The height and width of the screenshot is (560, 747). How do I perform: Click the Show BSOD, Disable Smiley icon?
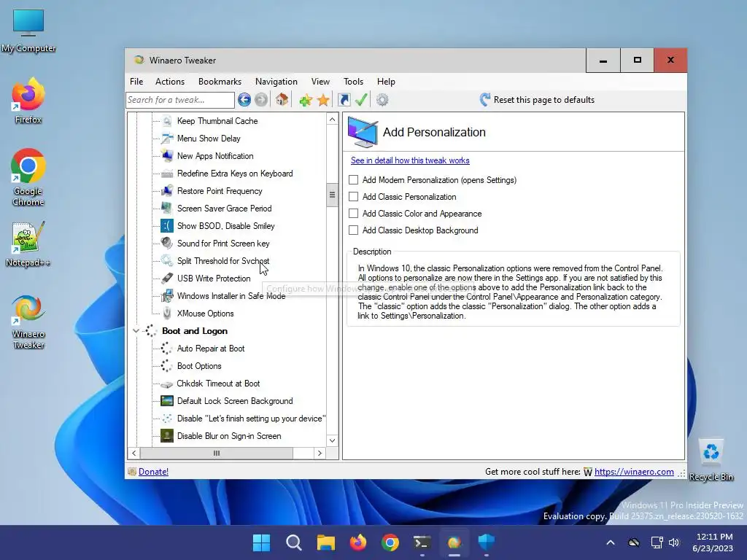click(167, 226)
